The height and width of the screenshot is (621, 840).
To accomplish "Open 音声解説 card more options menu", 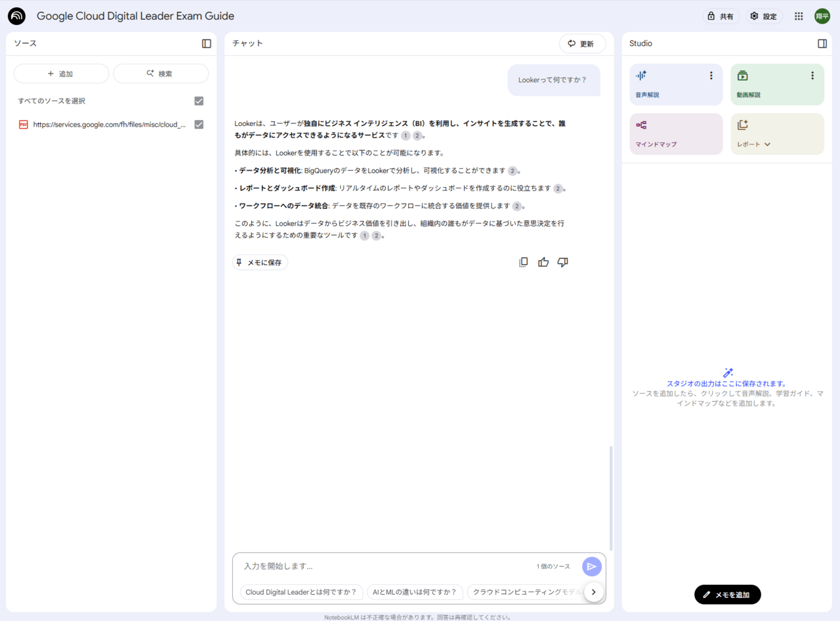I will [711, 75].
